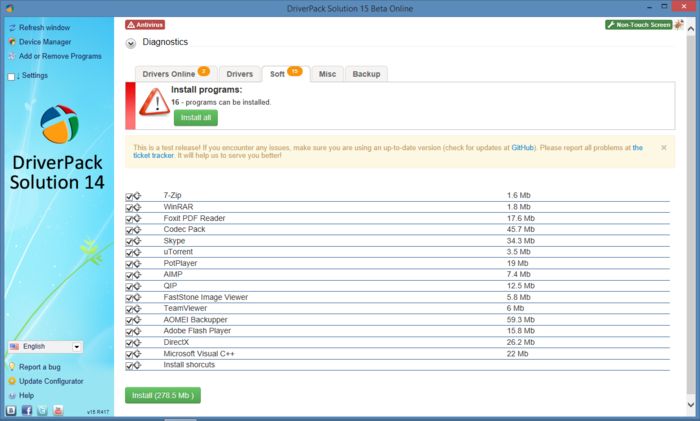Click the info arrow icon next to 7-Zip
700x421 pixels.
(x=137, y=196)
